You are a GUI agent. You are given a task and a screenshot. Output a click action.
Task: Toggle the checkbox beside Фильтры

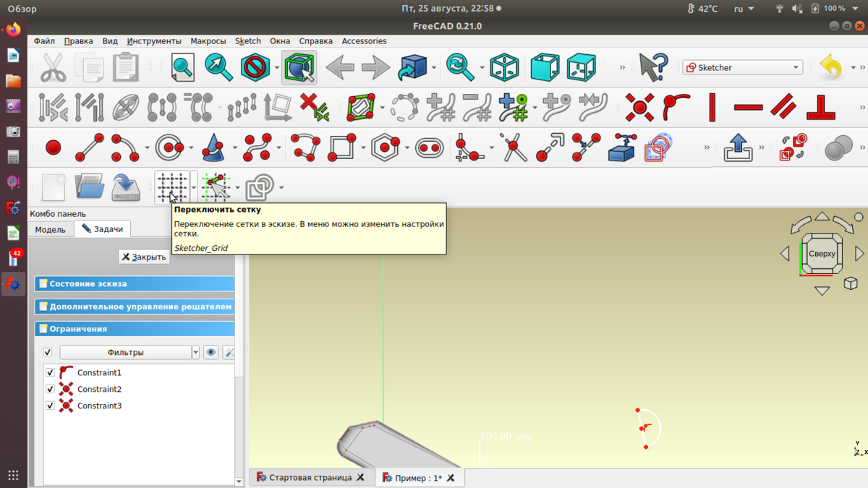pos(48,352)
